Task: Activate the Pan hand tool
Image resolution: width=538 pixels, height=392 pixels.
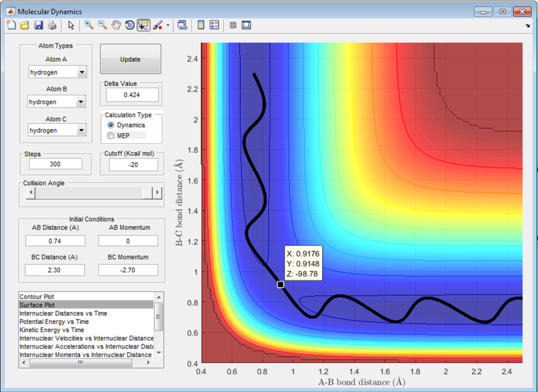Action: tap(116, 26)
